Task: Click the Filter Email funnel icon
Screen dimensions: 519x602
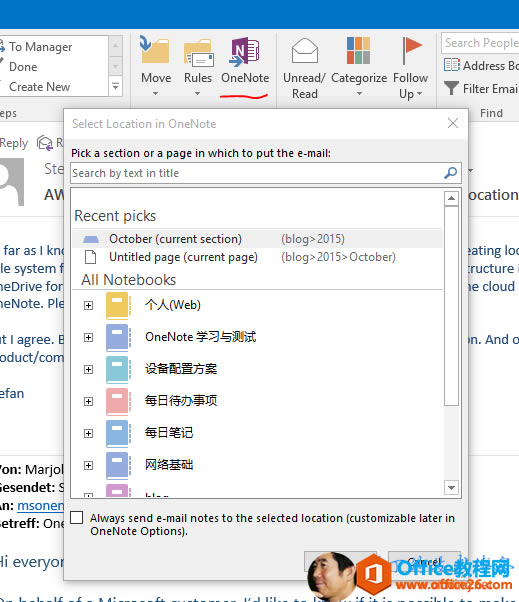Action: point(451,88)
